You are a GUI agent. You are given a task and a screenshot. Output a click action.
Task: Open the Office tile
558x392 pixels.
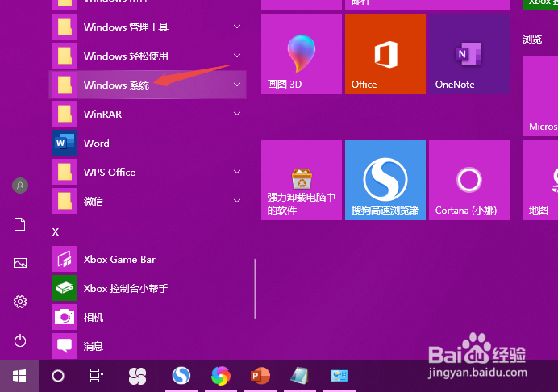pos(385,54)
